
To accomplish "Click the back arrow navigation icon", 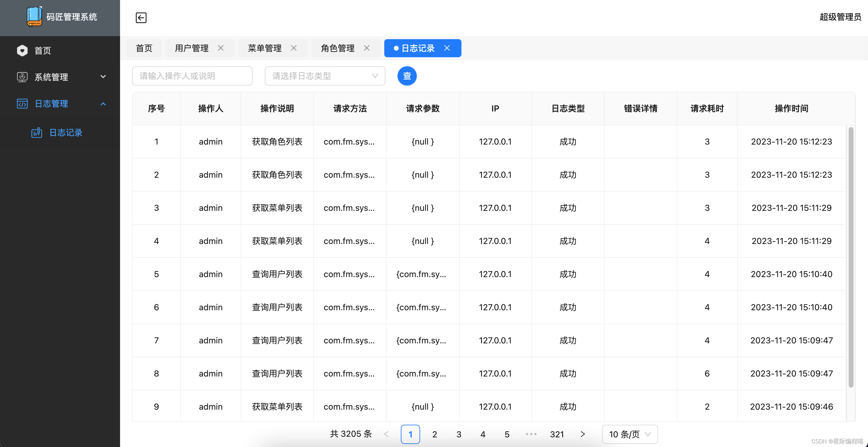I will [141, 18].
